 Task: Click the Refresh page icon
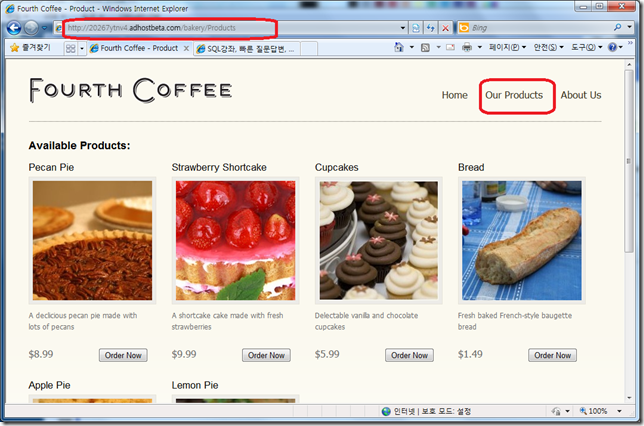point(430,28)
